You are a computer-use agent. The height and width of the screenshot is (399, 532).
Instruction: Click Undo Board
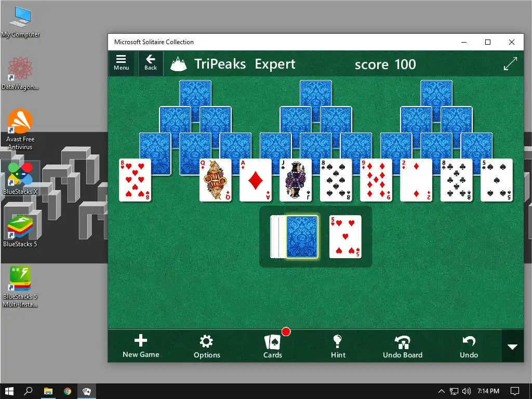click(403, 345)
